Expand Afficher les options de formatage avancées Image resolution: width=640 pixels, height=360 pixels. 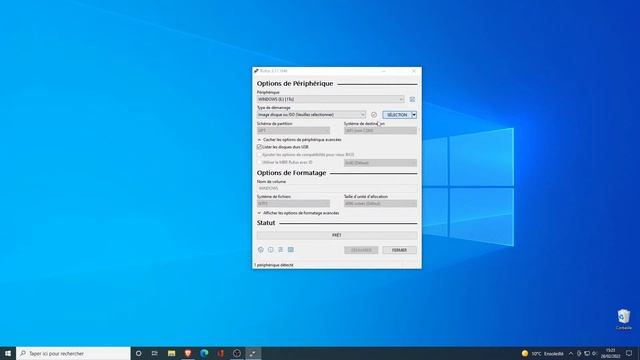[x=298, y=213]
